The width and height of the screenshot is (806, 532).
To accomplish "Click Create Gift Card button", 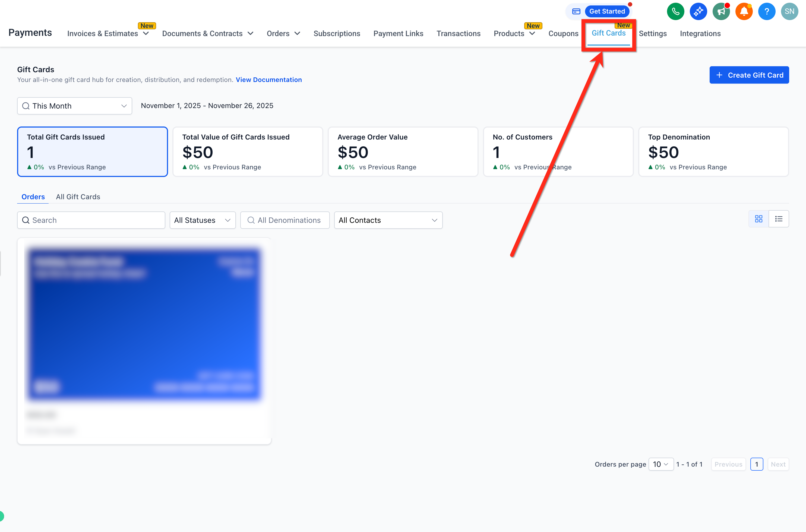I will coord(749,75).
